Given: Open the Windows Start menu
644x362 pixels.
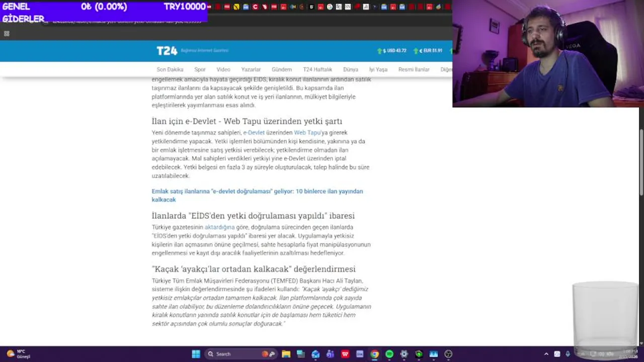Looking at the screenshot, I should (x=196, y=354).
